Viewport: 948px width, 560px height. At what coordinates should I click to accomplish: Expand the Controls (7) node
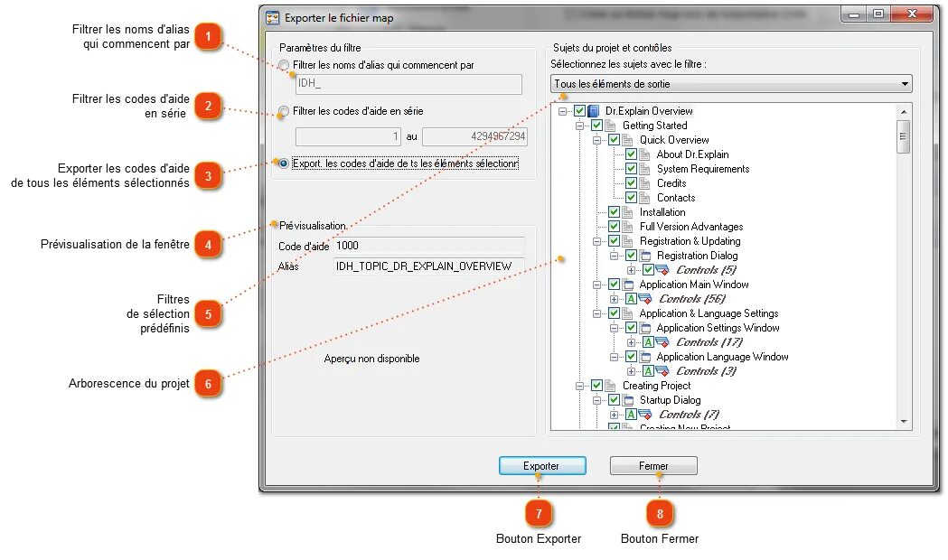pyautogui.click(x=614, y=415)
